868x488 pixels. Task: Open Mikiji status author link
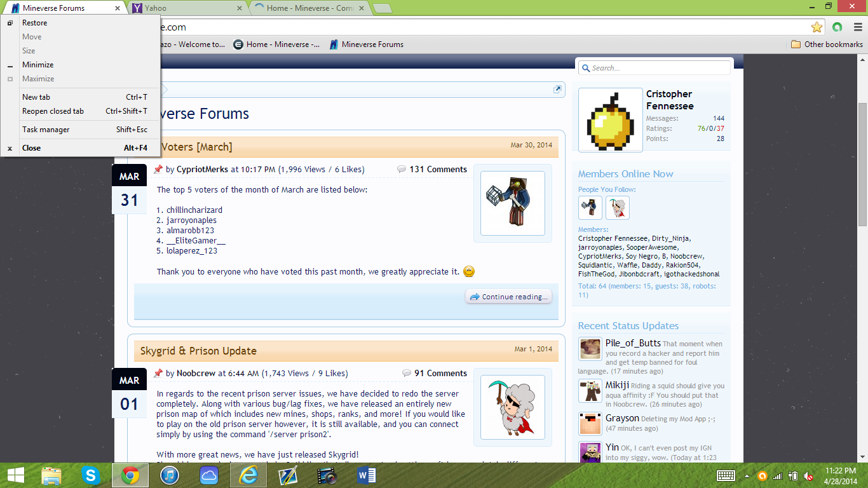(x=617, y=385)
